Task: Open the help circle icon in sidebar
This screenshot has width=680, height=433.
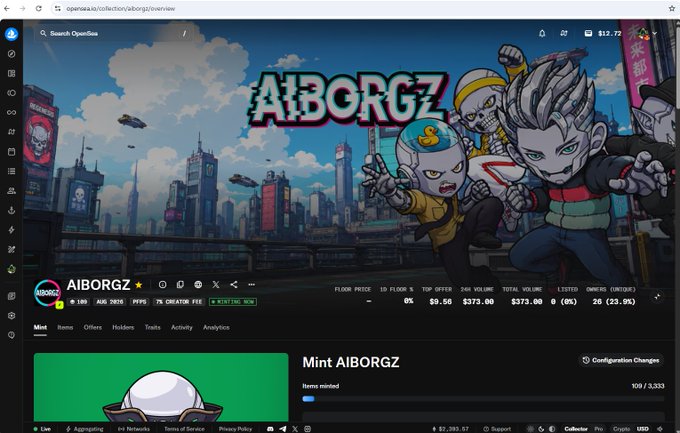Action: pos(12,335)
